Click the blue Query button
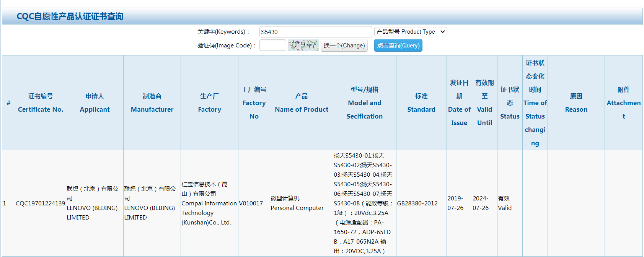The height and width of the screenshot is (257, 644). click(x=398, y=45)
